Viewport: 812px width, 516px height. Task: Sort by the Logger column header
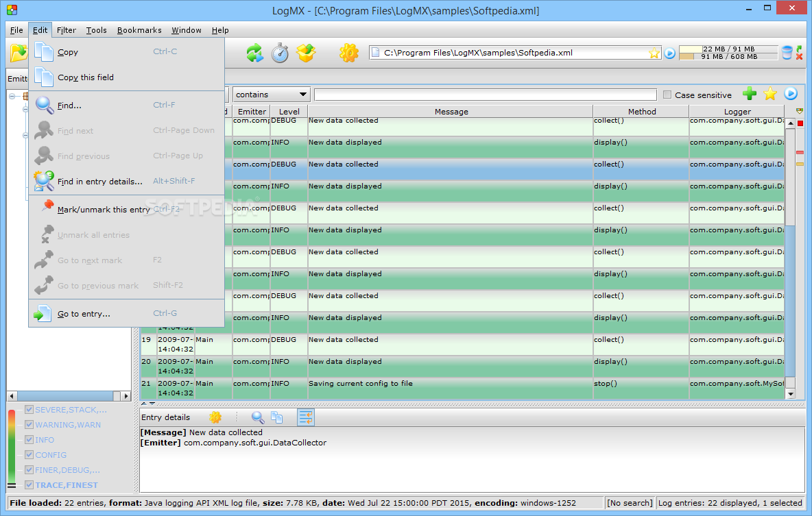coord(737,111)
